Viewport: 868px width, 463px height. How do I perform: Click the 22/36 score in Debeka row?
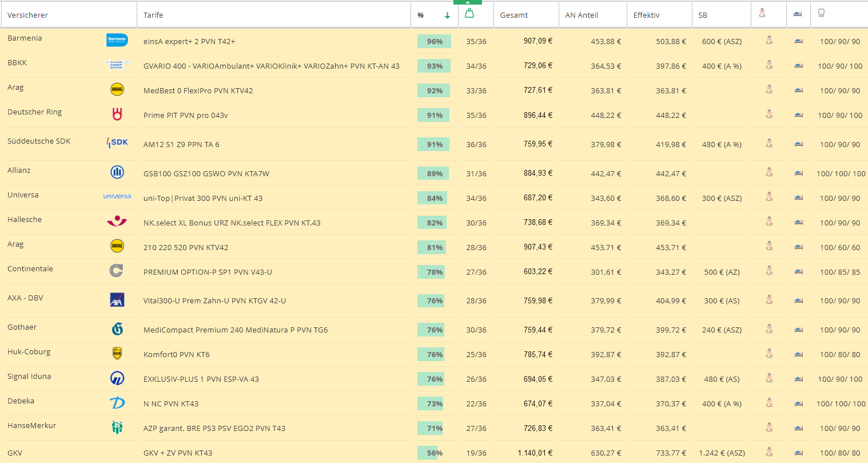476,403
